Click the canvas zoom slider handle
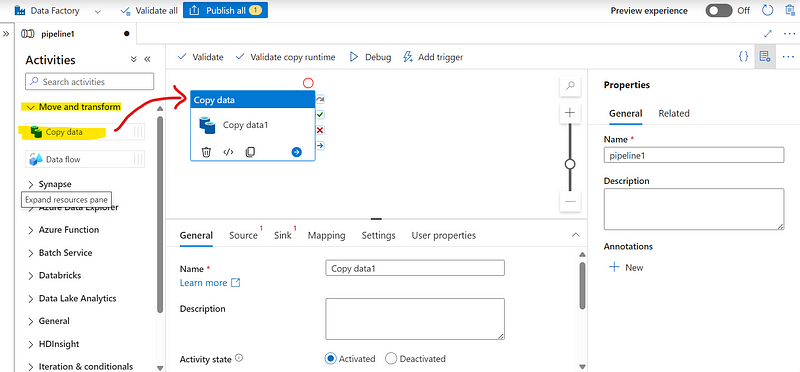 click(x=570, y=164)
